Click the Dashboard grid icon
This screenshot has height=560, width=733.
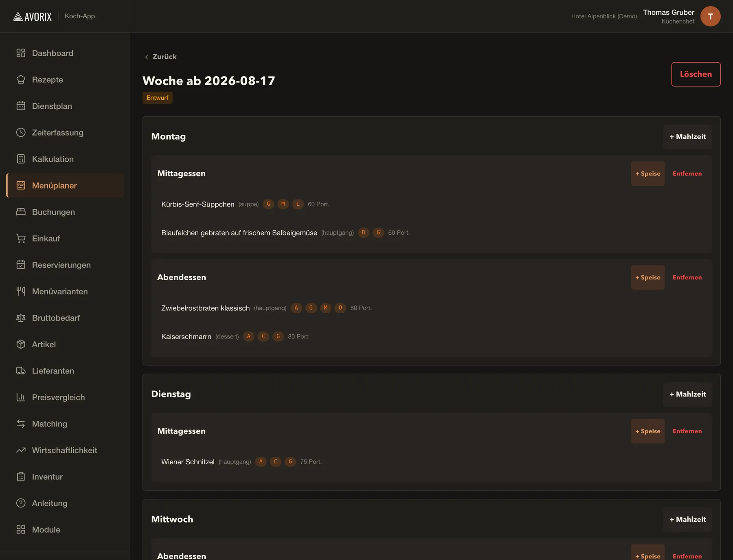point(21,53)
